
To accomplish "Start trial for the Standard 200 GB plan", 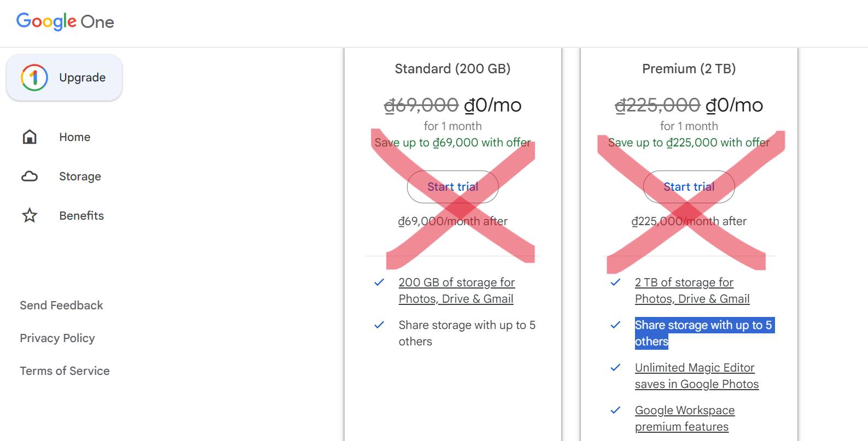I will [x=452, y=187].
